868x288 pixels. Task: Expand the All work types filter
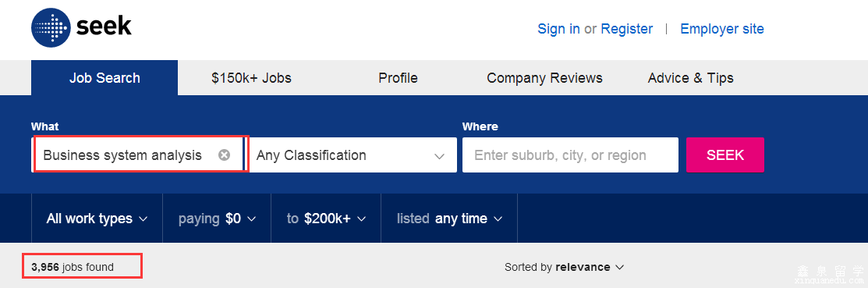coord(97,219)
